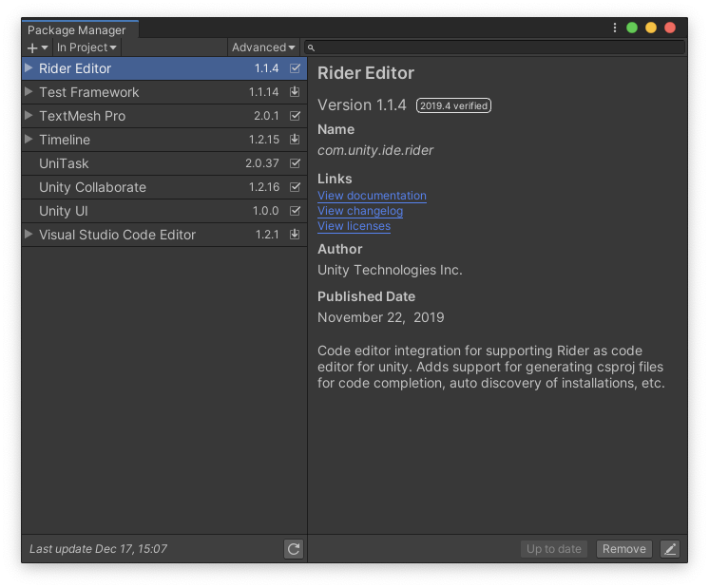Open the View changelog link
This screenshot has width=709, height=588.
(x=360, y=211)
